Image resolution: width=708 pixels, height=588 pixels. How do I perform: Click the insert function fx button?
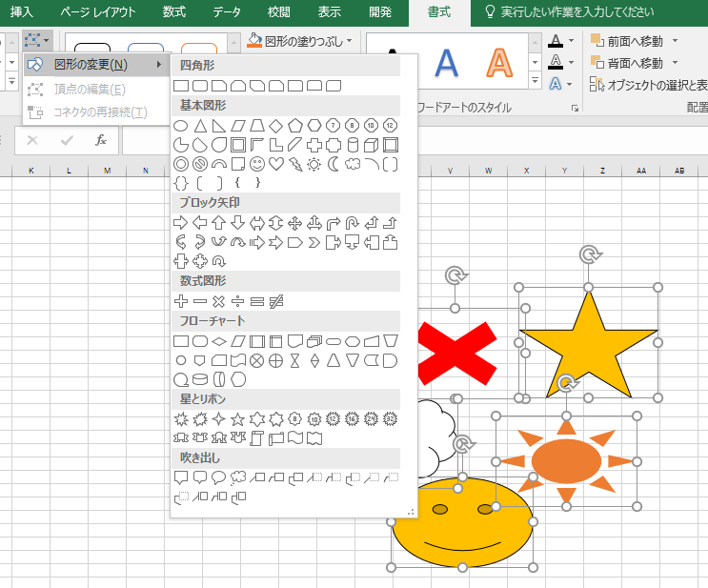click(x=101, y=140)
